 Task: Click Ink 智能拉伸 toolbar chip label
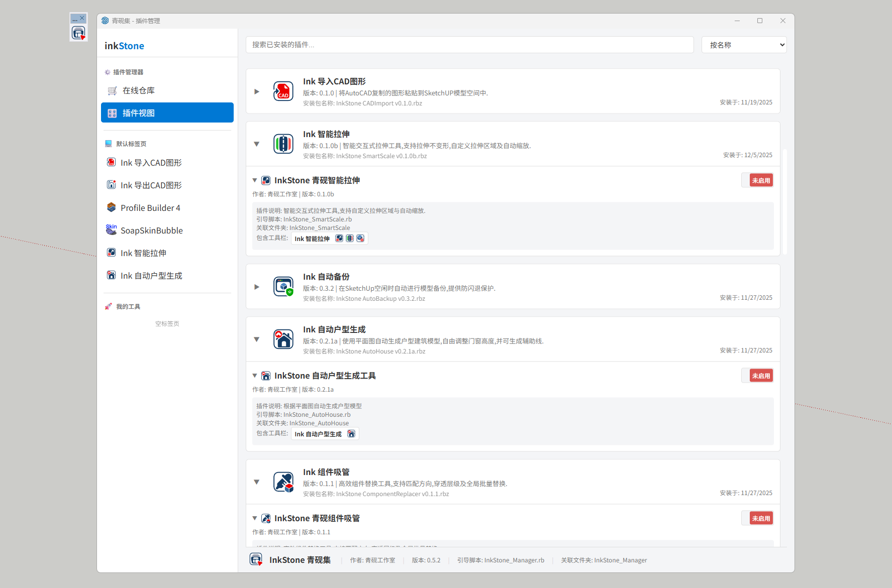point(312,239)
